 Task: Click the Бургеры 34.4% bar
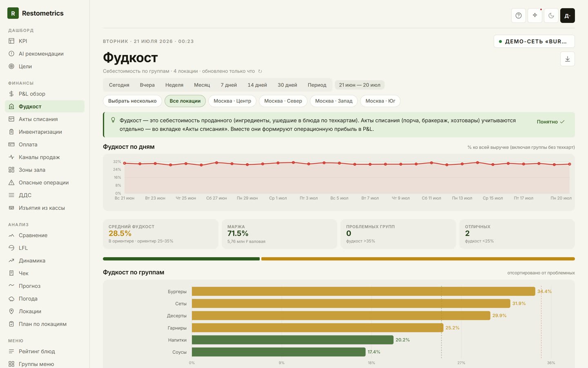coord(363,291)
